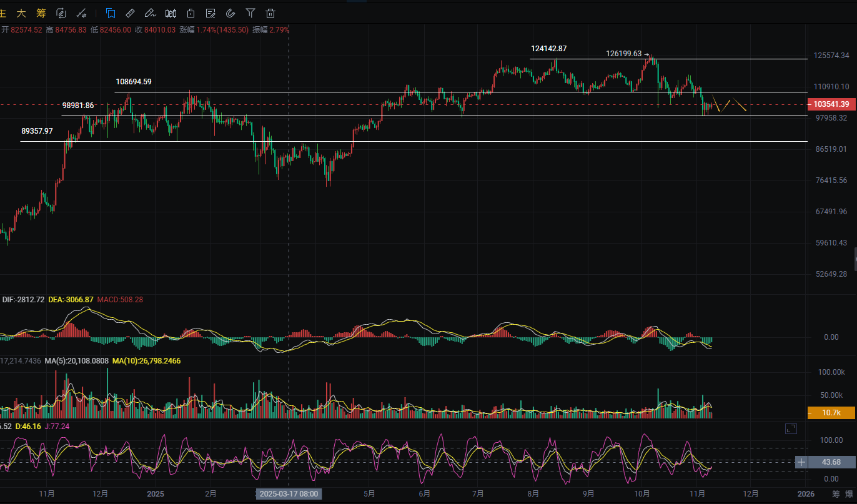This screenshot has height=504, width=857.
Task: Expand the collapsed right side panel arrow
Action: click(855, 258)
